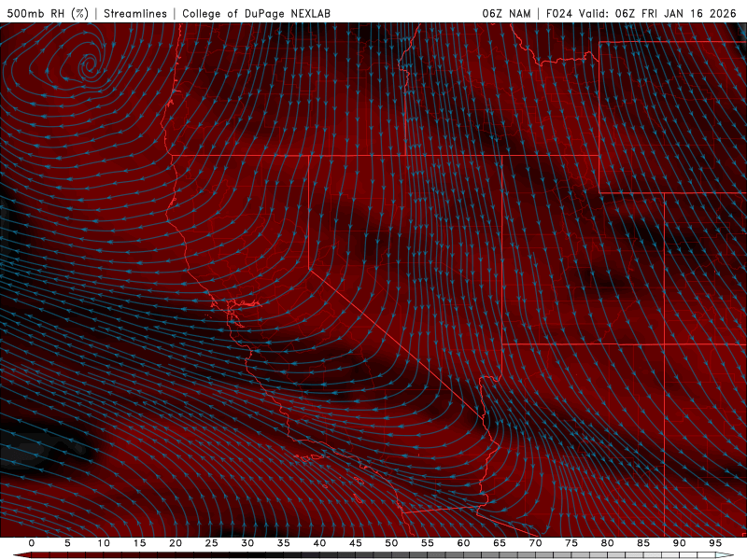Viewport: 747px width, 560px height.
Task: Click the center of the streamline spiral vortex
Action: tap(89, 64)
